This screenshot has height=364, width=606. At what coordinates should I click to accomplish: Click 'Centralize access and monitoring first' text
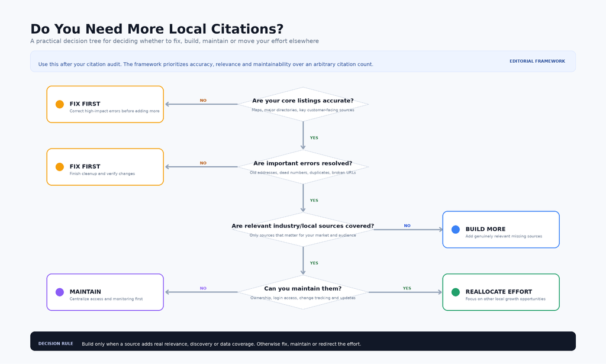(107, 299)
